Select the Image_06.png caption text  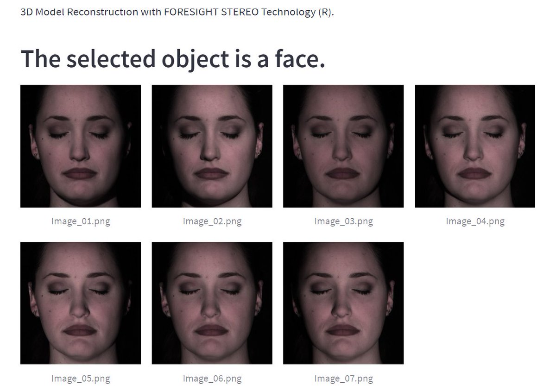tap(212, 379)
